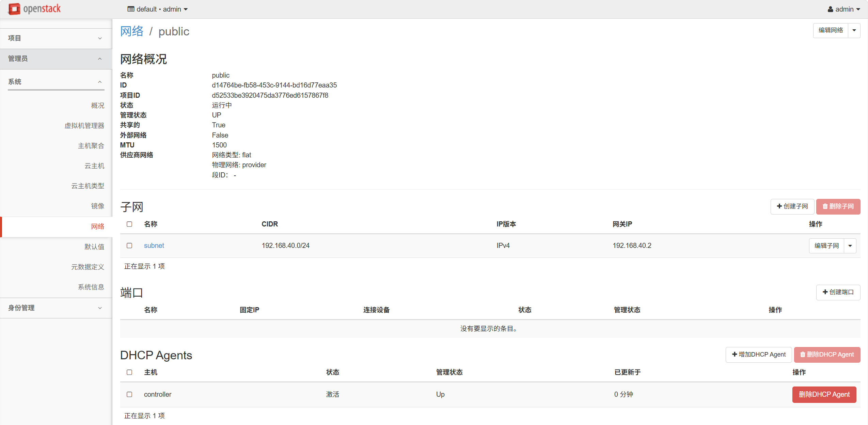Click the 网关IP column header
Viewport: 868px width, 425px height.
point(622,224)
